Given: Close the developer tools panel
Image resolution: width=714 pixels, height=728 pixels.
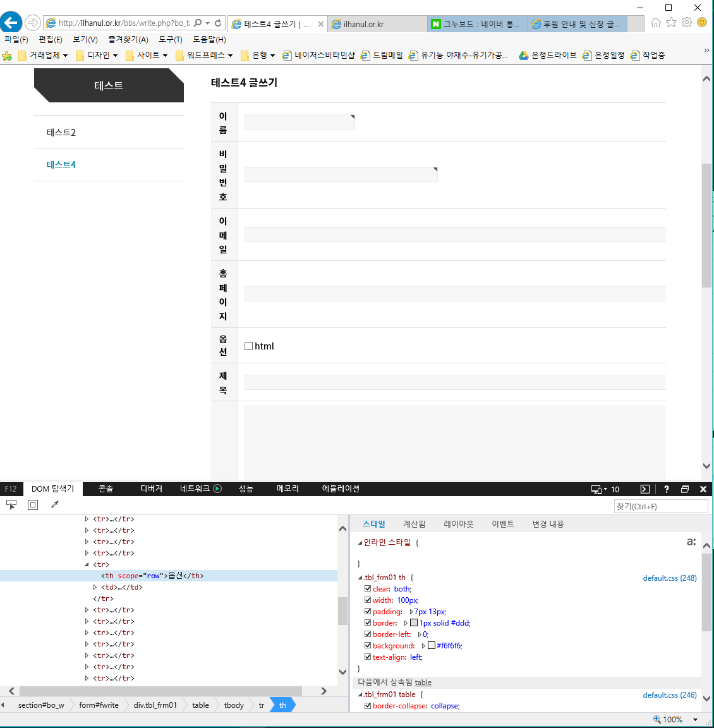Looking at the screenshot, I should 703,489.
